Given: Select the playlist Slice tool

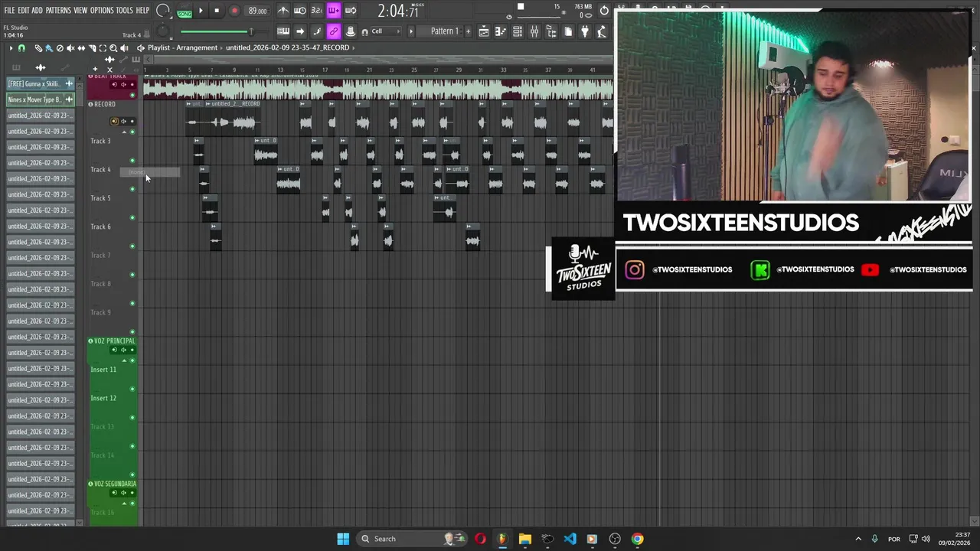Looking at the screenshot, I should coord(92,48).
